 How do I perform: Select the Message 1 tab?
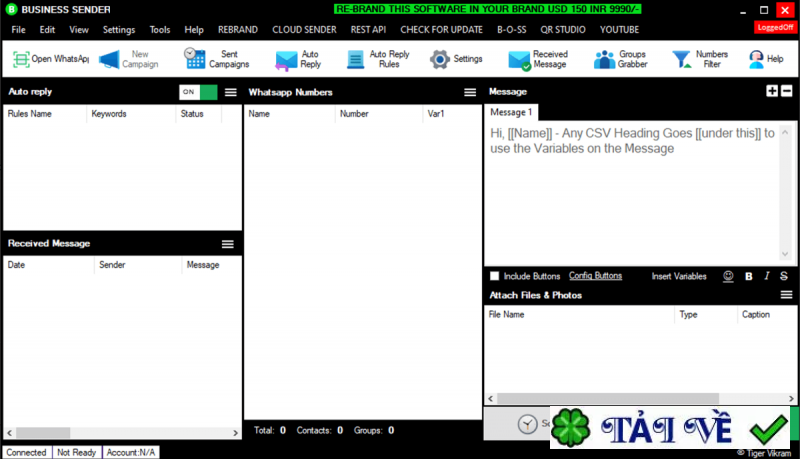[x=511, y=112]
